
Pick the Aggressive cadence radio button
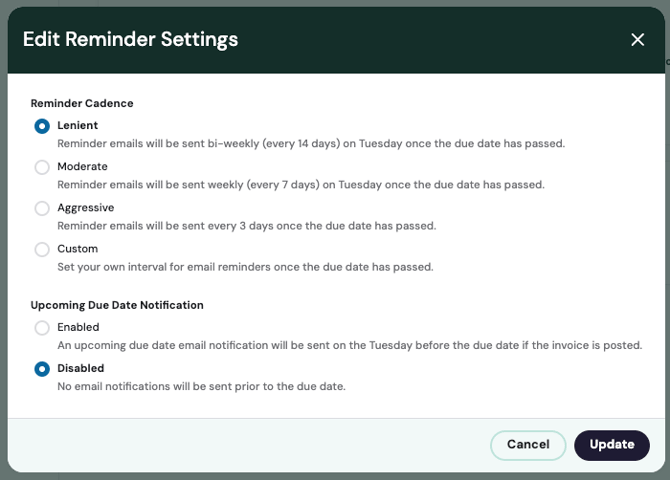[42, 208]
